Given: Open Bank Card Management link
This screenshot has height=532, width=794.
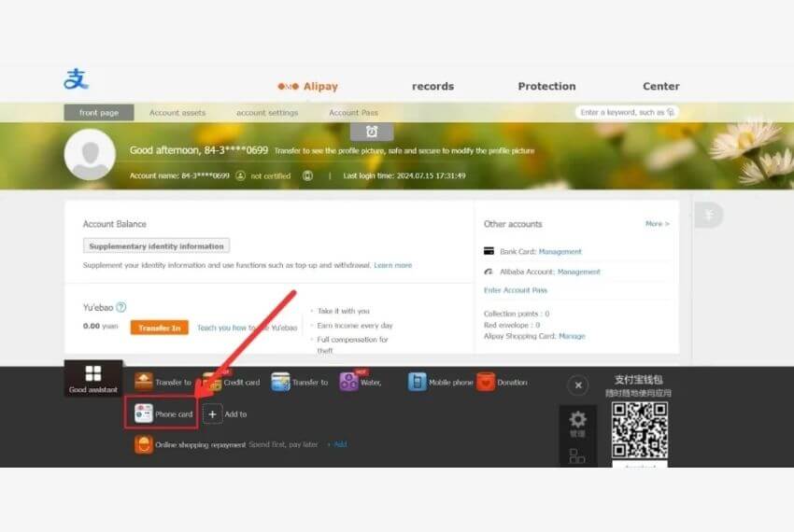Looking at the screenshot, I should [x=560, y=252].
